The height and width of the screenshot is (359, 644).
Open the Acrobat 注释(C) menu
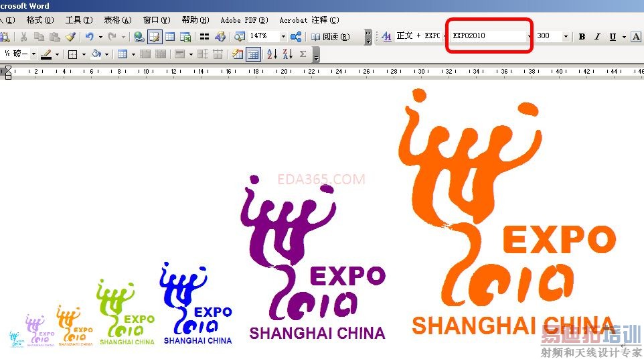[x=309, y=19]
